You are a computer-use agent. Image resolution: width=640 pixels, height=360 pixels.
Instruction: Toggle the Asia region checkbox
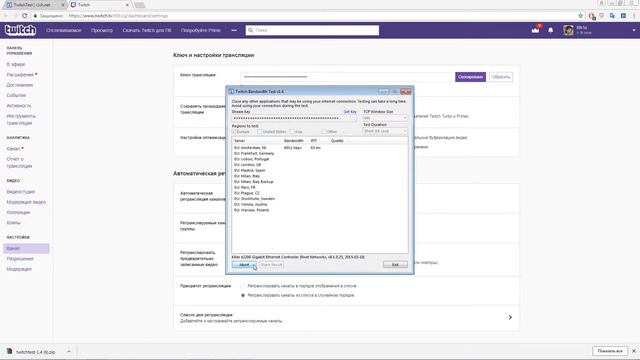coord(291,132)
